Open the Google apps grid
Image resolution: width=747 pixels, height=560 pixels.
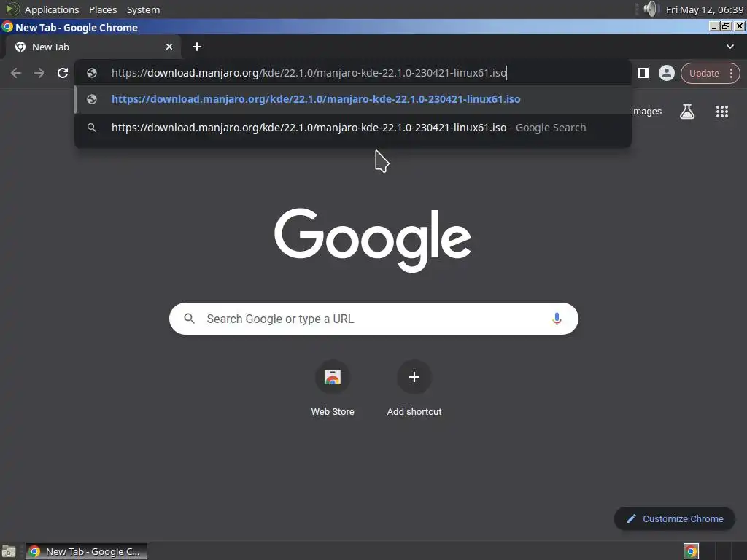pos(722,112)
